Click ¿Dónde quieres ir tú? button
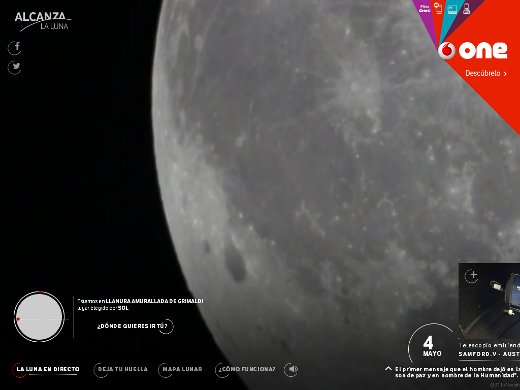The width and height of the screenshot is (520, 390). click(135, 326)
